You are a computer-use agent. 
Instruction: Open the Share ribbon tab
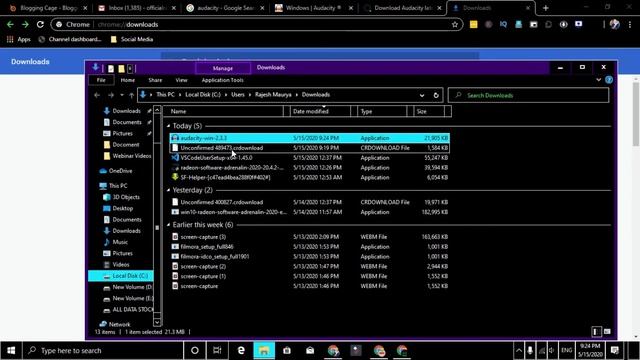click(x=155, y=80)
